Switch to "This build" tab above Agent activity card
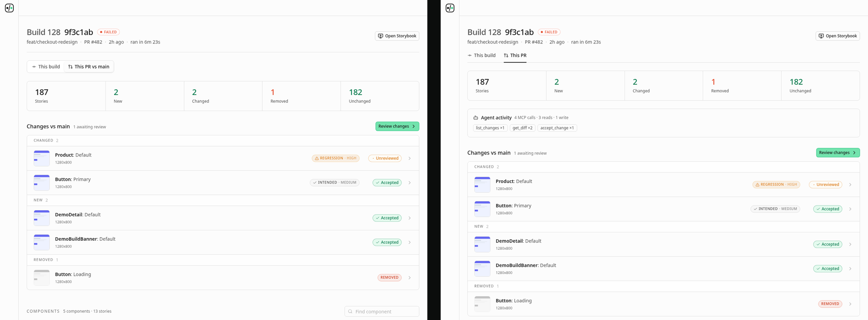This screenshot has height=320, width=868. click(x=482, y=56)
